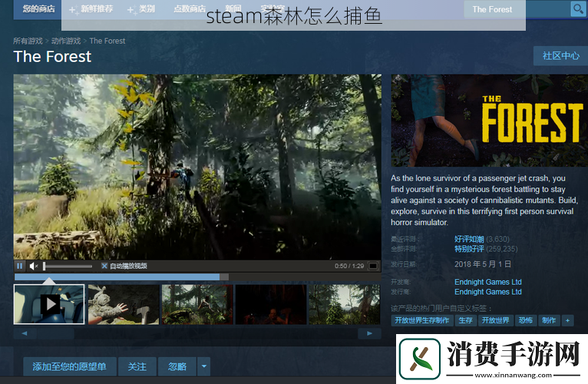
Task: Select the forest campsite screenshot thumbnail
Action: 197,304
